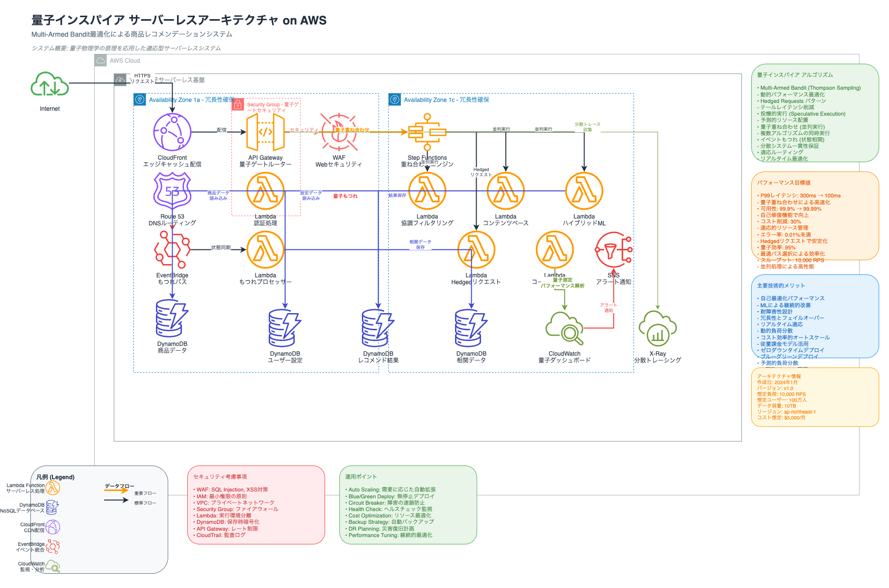
Task: Select the Availability Zone 1a pin icon
Action: point(140,99)
